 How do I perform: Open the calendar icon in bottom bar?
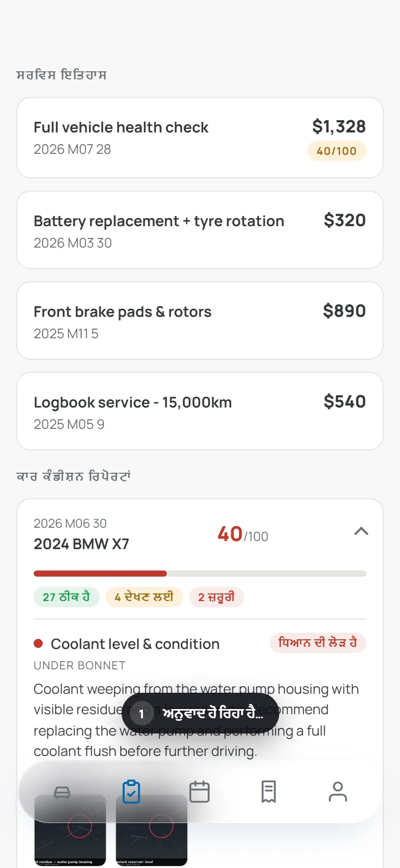tap(199, 792)
